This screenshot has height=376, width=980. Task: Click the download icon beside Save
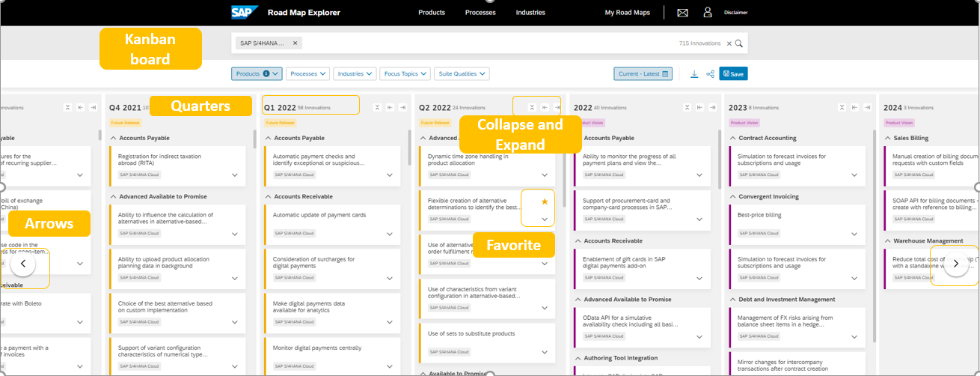coord(694,73)
